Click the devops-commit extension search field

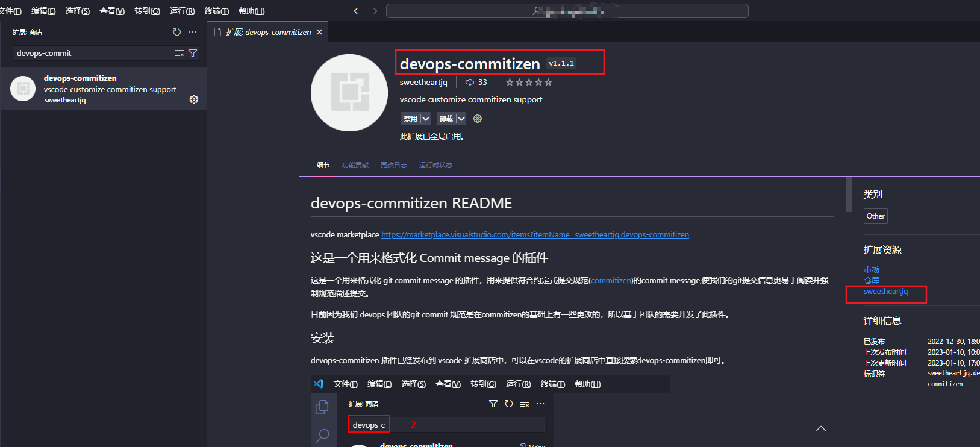(90, 53)
